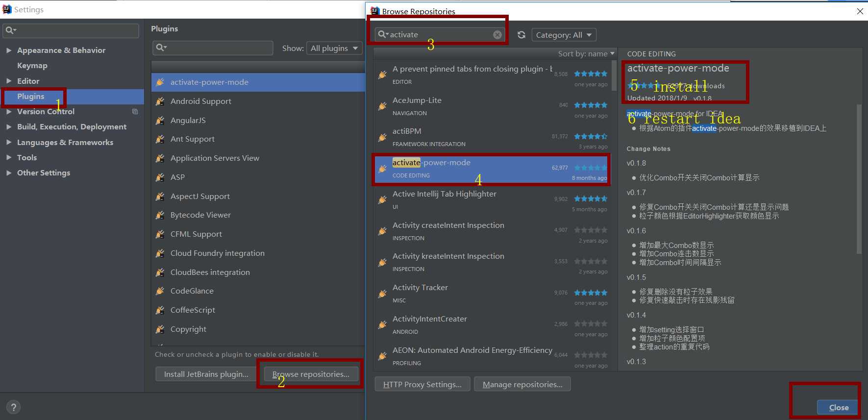Expand the Editor settings node

click(9, 81)
